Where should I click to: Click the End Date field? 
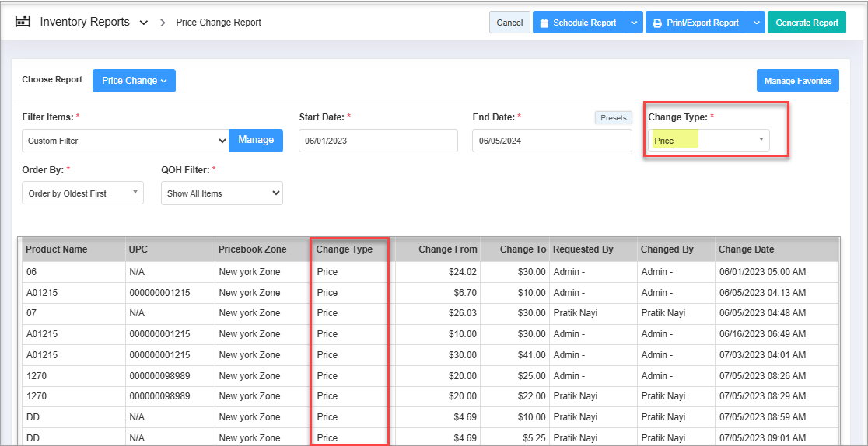[551, 141]
